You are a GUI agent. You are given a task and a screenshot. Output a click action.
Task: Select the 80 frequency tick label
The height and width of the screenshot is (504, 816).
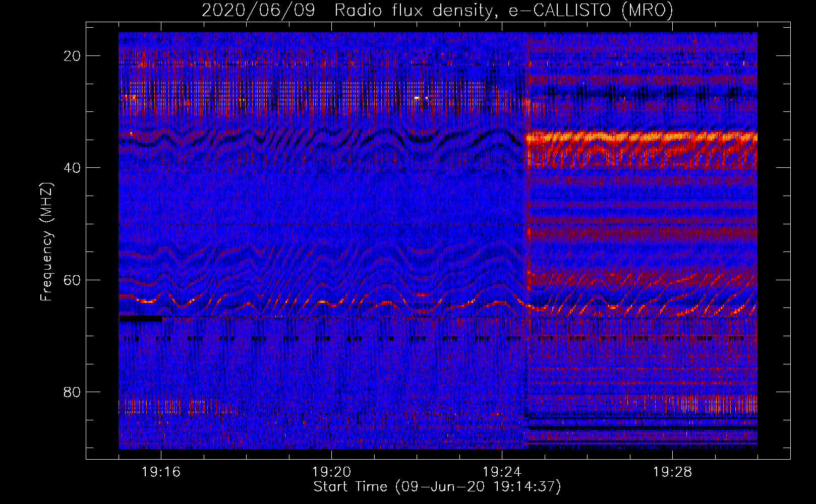pos(72,392)
